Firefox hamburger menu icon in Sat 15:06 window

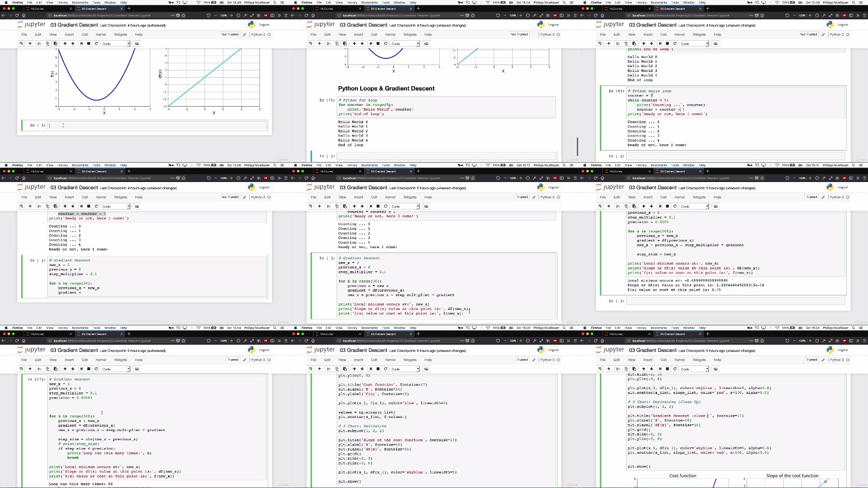285,178
